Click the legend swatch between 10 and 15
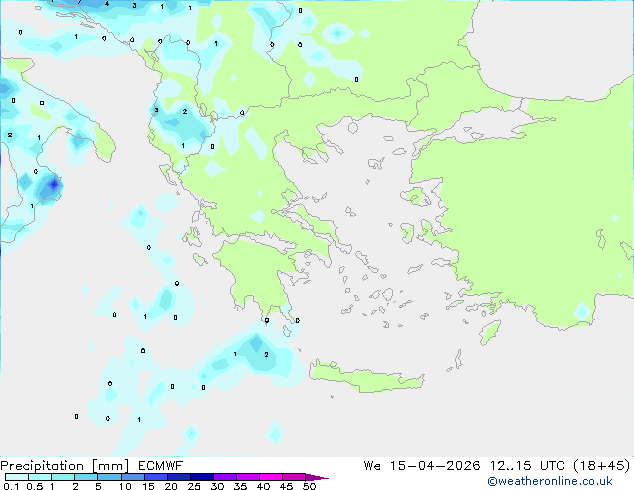Screen dimensions: 634x490 point(133,477)
